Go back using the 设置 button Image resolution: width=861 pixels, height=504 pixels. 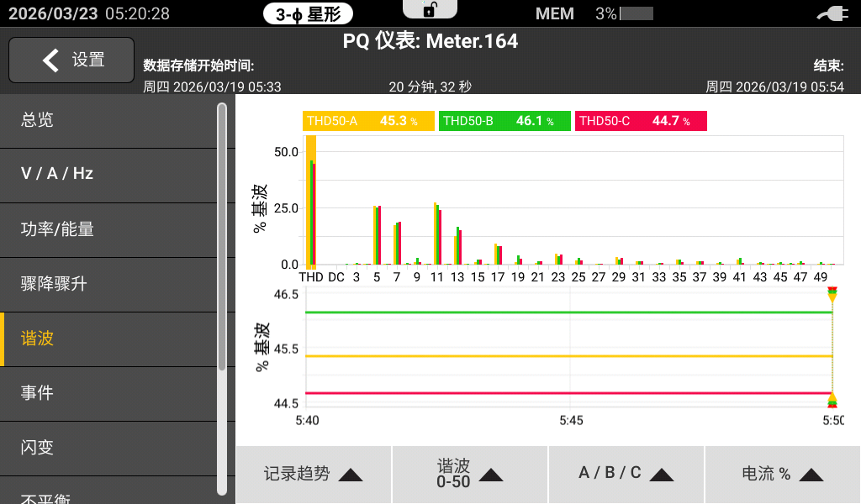pos(71,60)
